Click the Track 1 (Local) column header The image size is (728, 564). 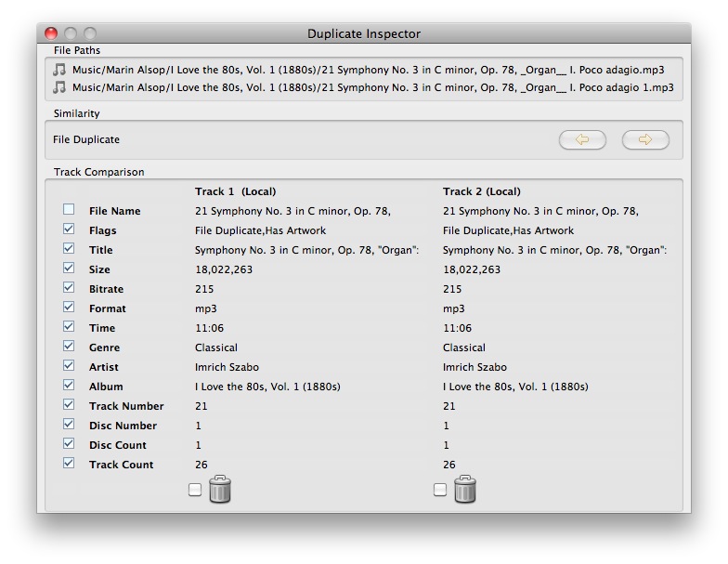[234, 191]
